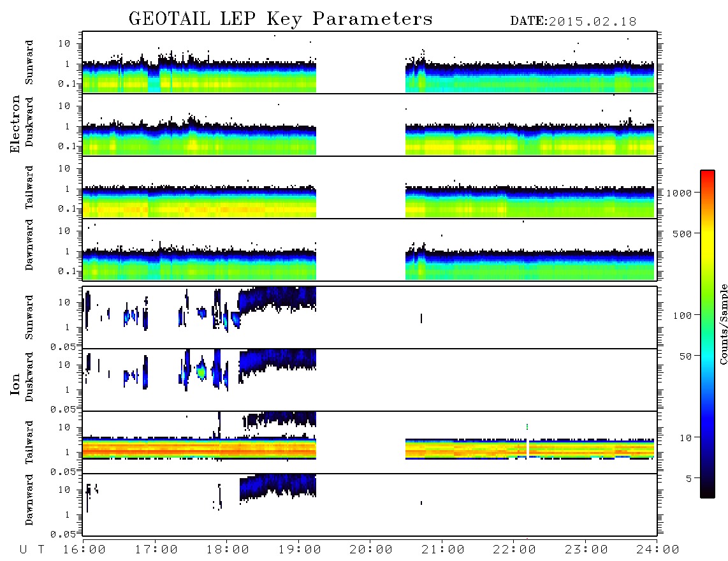Click the "21:00" time tick label
Viewport: 728px width, 561px height.
pos(443,550)
